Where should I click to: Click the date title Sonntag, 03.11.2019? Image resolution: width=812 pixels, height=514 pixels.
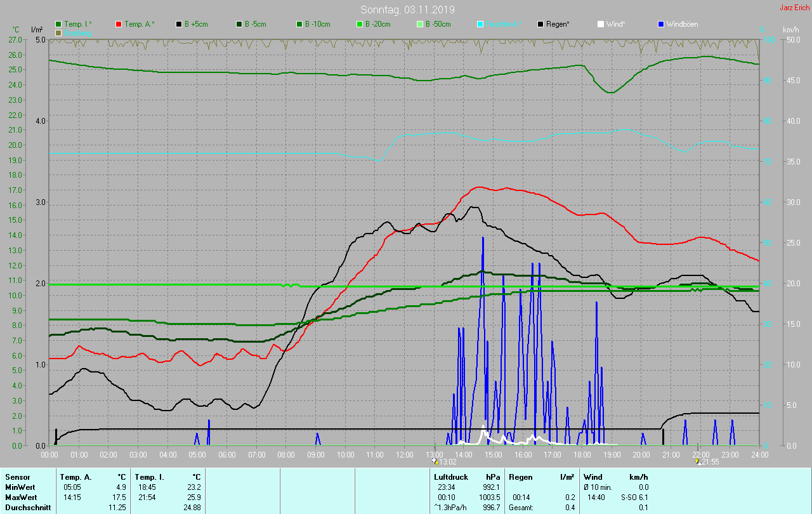click(x=407, y=10)
